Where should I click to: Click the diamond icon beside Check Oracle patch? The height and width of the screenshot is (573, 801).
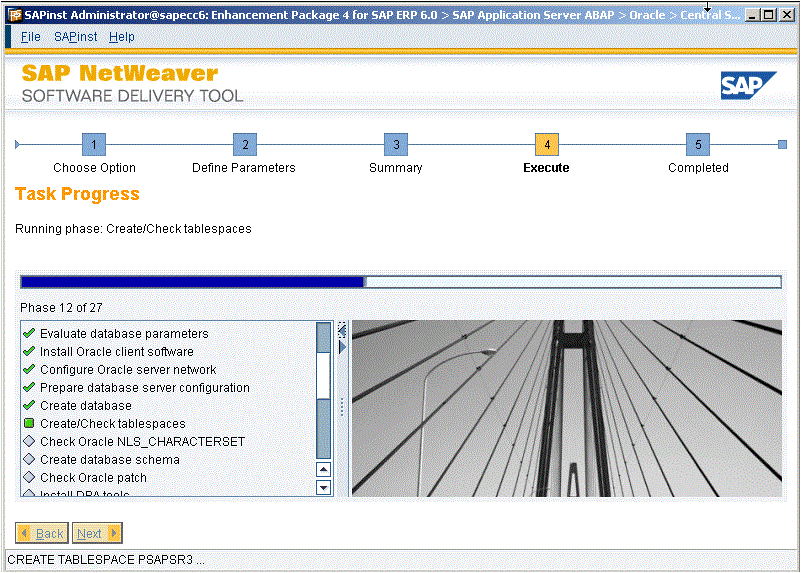29,478
